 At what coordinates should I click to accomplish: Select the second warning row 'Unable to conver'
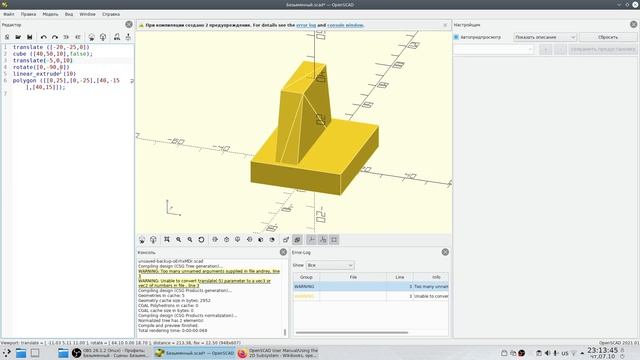point(371,296)
